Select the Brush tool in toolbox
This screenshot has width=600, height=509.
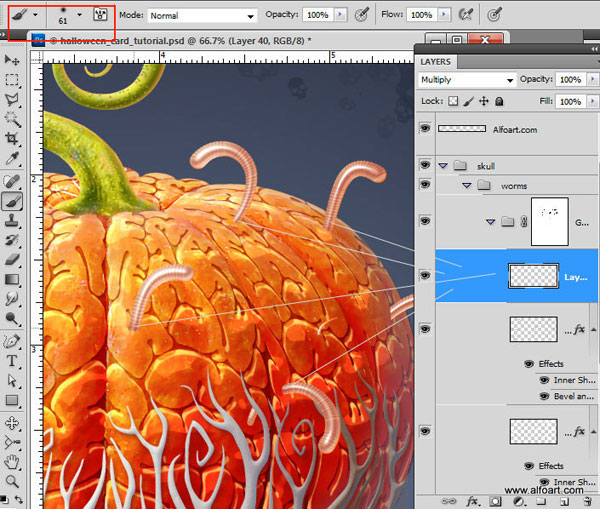click(x=11, y=201)
